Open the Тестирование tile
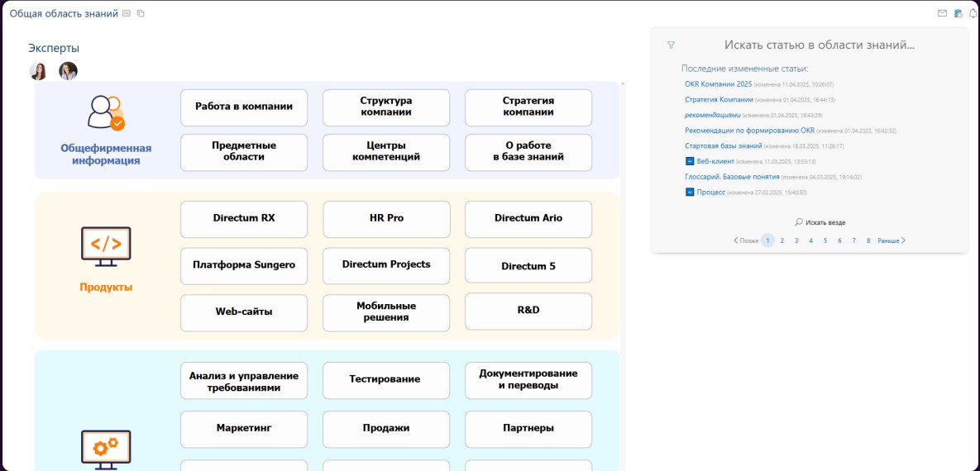Viewport: 980px width, 471px height. (385, 381)
